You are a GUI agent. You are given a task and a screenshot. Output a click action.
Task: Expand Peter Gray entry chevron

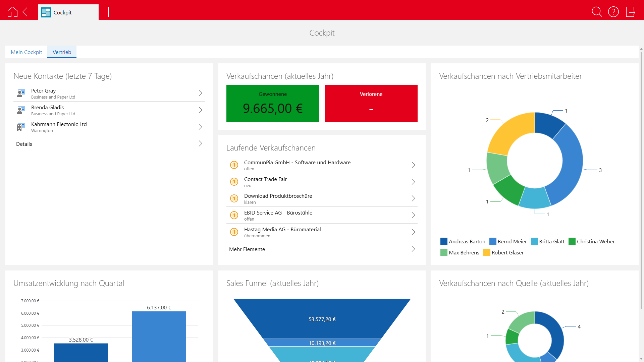[200, 93]
